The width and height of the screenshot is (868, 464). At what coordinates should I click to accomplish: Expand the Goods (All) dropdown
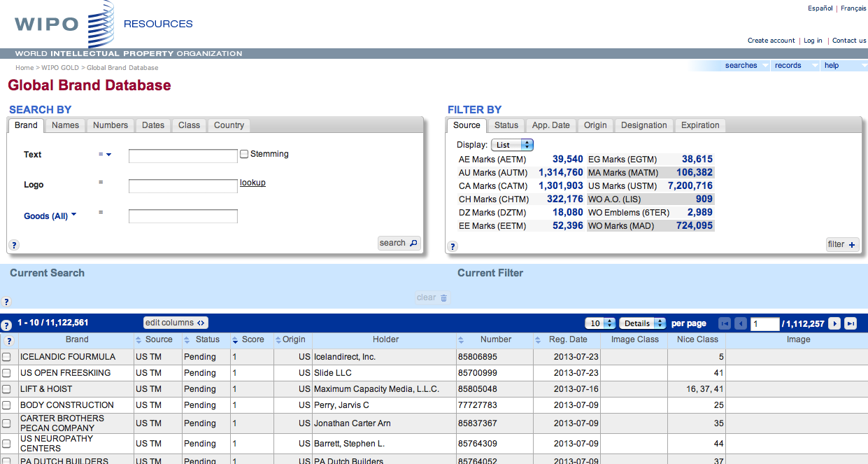pos(50,216)
